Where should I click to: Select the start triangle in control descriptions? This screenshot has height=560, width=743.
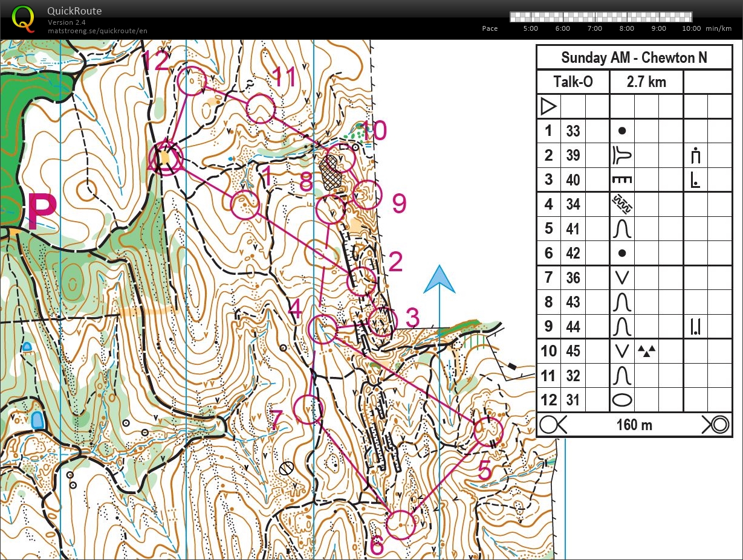click(x=548, y=107)
